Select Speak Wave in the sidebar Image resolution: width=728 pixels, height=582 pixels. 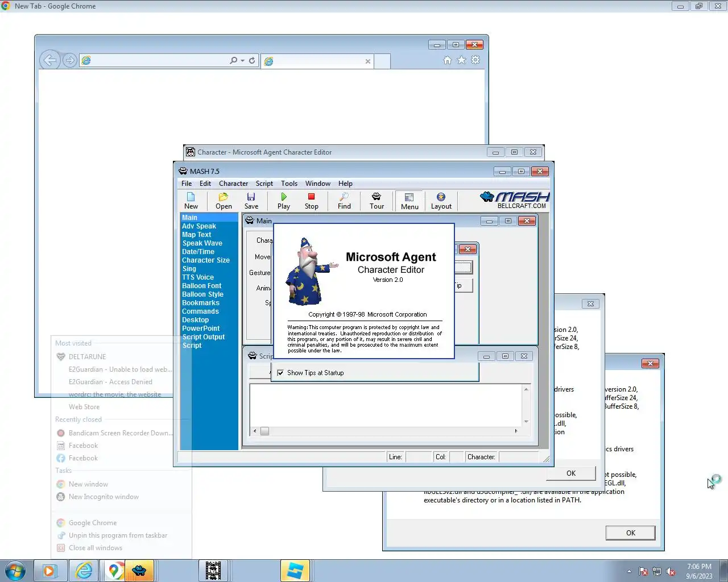pos(202,243)
